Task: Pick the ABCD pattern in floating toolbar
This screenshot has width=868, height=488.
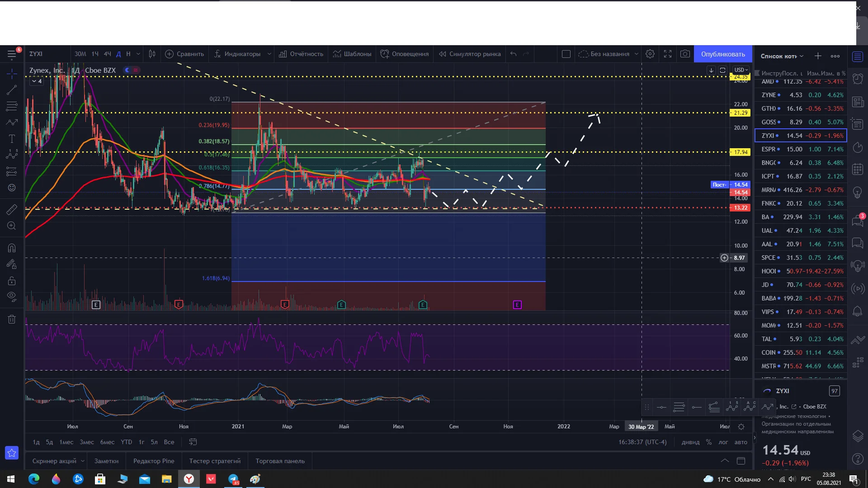Action: point(750,407)
